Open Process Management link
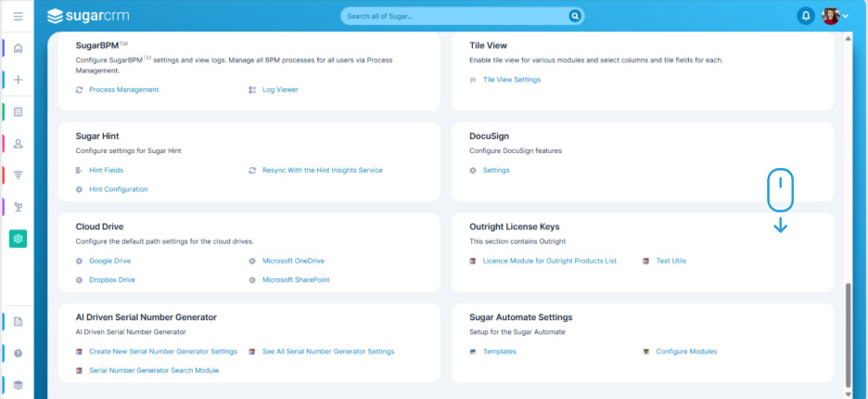Viewport: 868px width, 399px height. [x=123, y=90]
